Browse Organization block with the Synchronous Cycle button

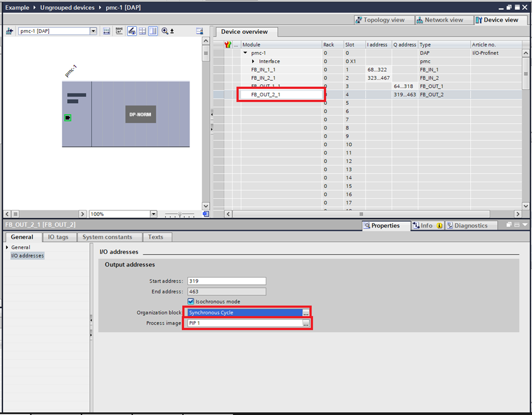(306, 312)
